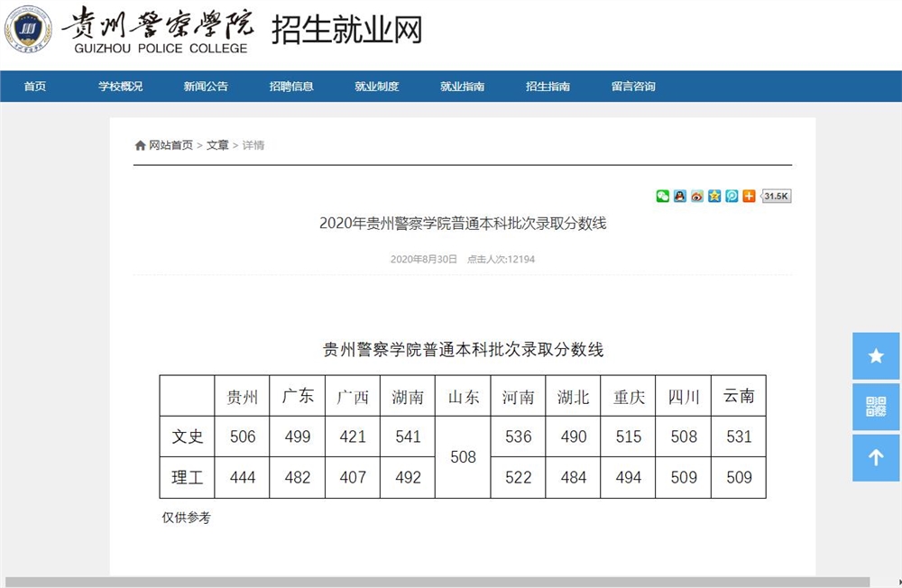This screenshot has width=902, height=588.
Task: Share to Sina Weibo
Action: tap(697, 197)
